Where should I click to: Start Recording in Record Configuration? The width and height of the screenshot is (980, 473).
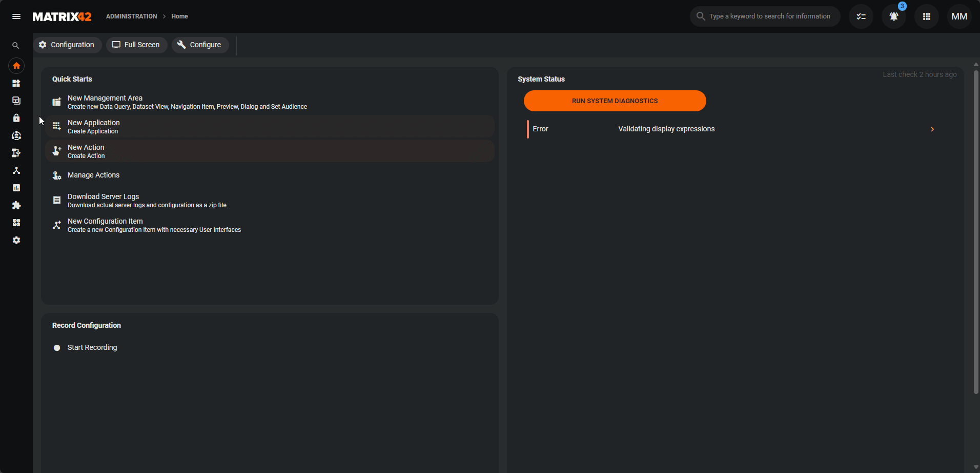92,347
